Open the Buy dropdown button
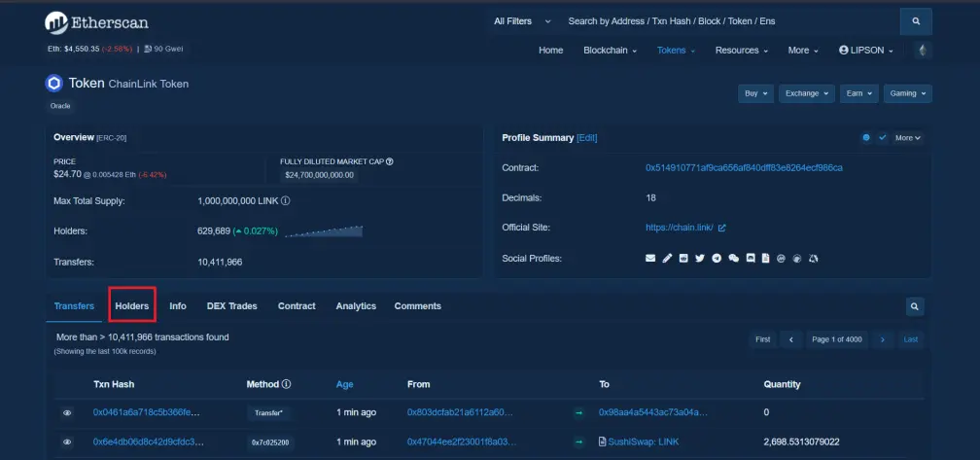This screenshot has width=980, height=460. 756,93
